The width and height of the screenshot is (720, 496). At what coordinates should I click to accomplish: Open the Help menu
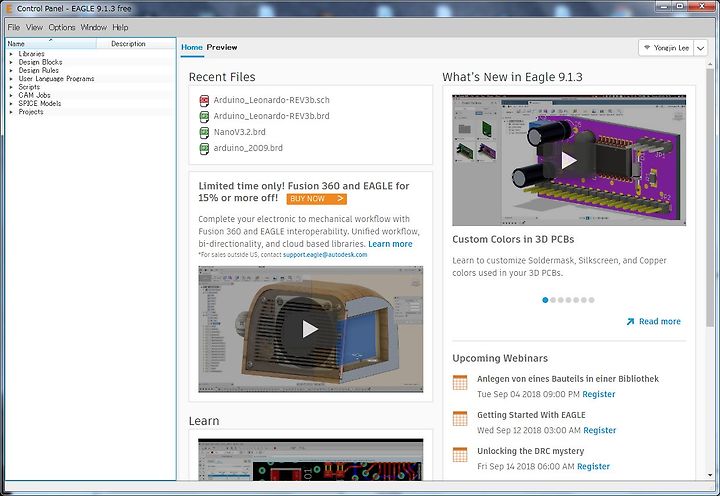(x=120, y=28)
